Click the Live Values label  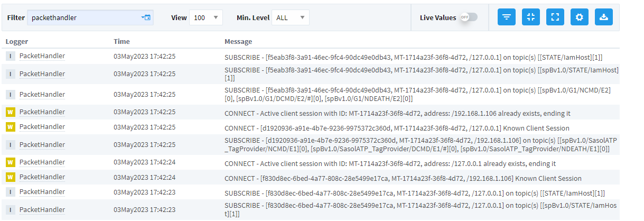click(x=437, y=17)
